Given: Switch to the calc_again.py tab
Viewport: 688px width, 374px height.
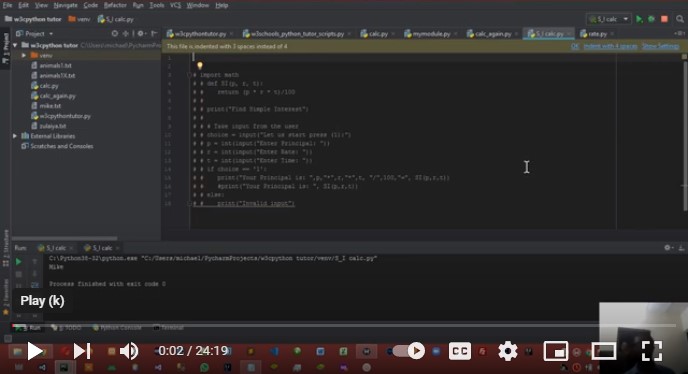Looking at the screenshot, I should 493,34.
